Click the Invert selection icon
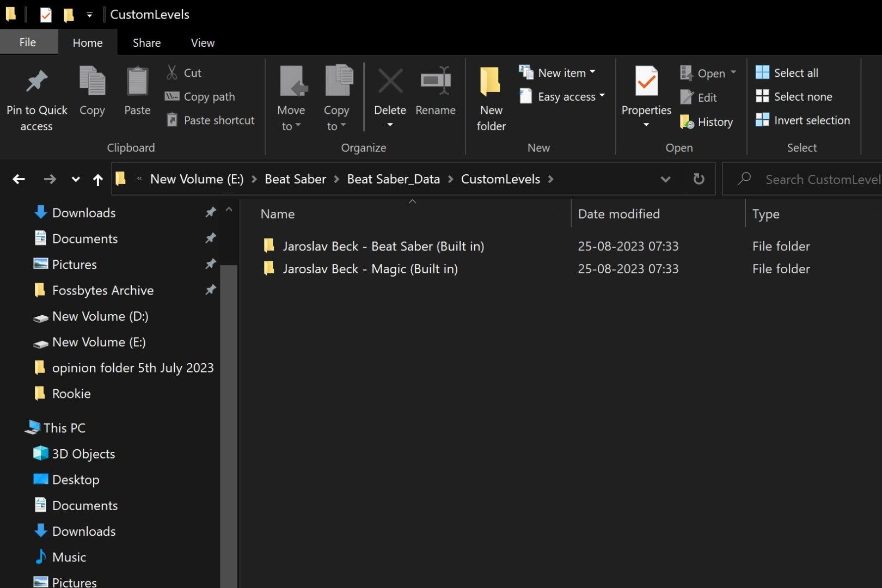This screenshot has width=882, height=588. tap(762, 120)
